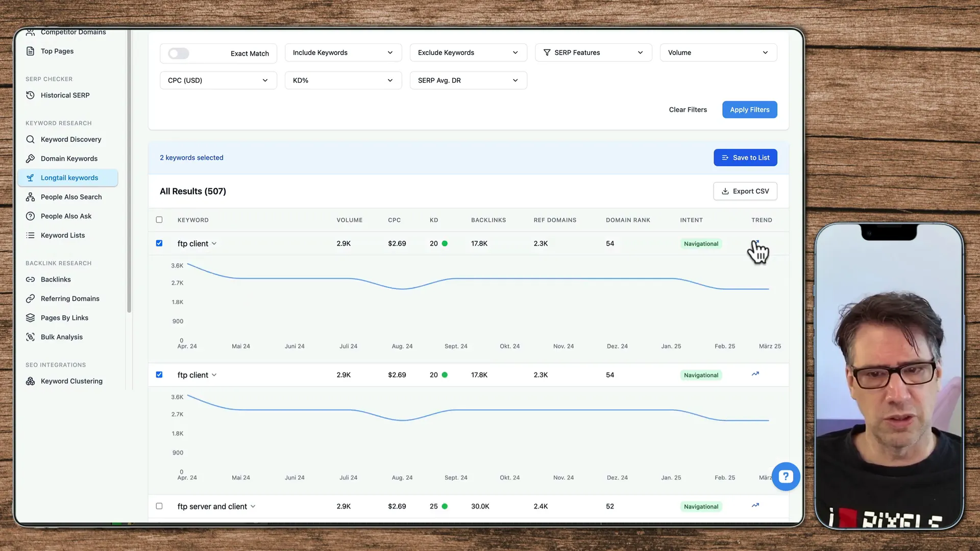
Task: Open Keyword Lists in the sidebar
Action: pyautogui.click(x=63, y=235)
